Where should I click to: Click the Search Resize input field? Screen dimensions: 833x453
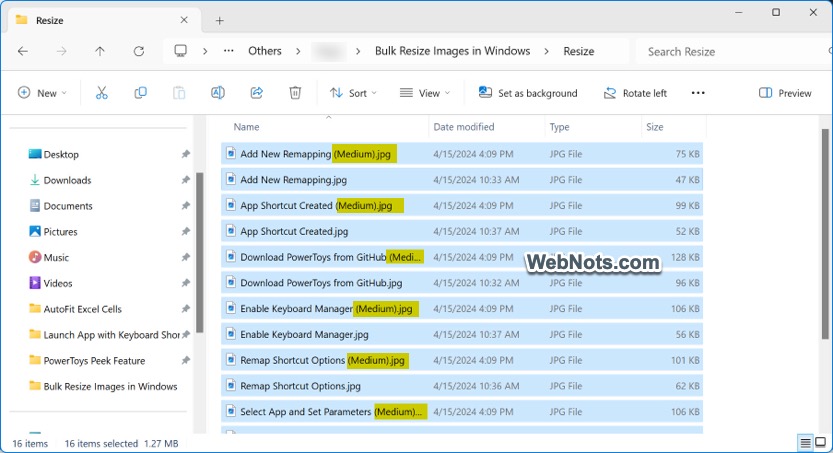coord(733,52)
